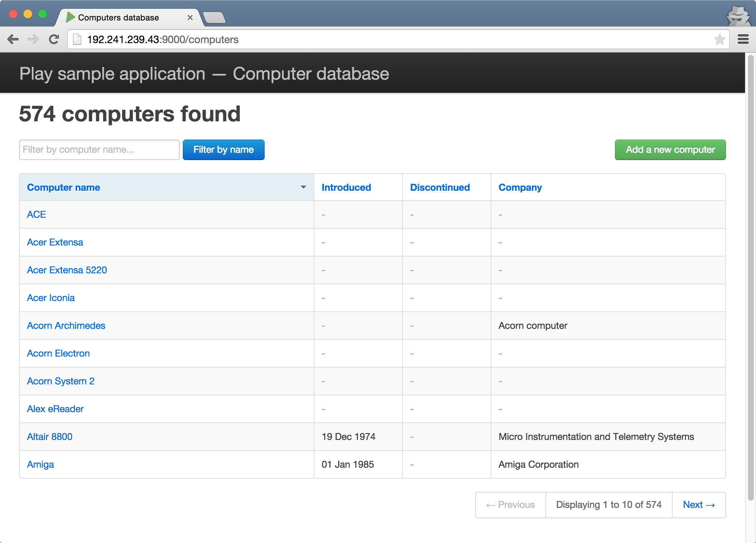Click the browser forward arrow

click(33, 39)
